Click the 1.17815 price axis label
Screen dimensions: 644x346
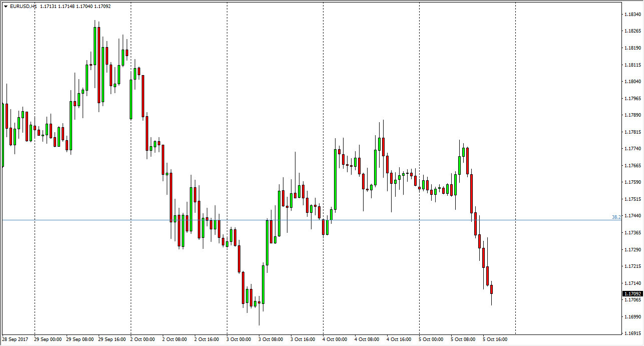(632, 132)
